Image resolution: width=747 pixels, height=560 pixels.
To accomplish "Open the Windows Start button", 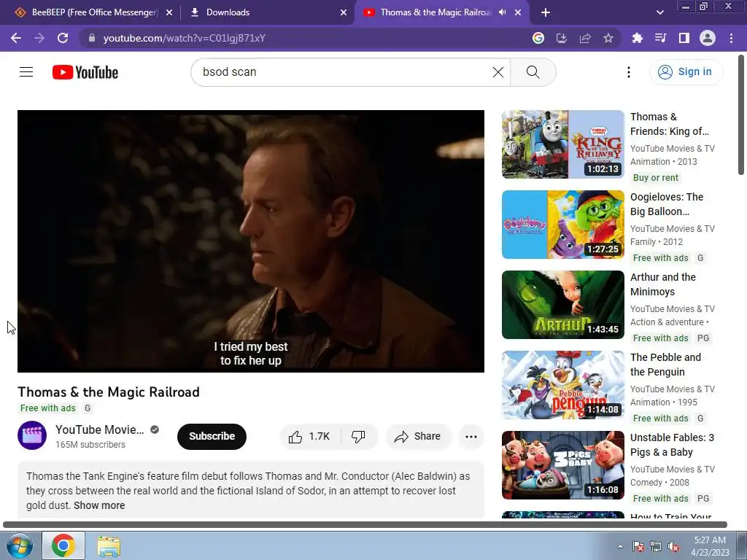I will (19, 545).
